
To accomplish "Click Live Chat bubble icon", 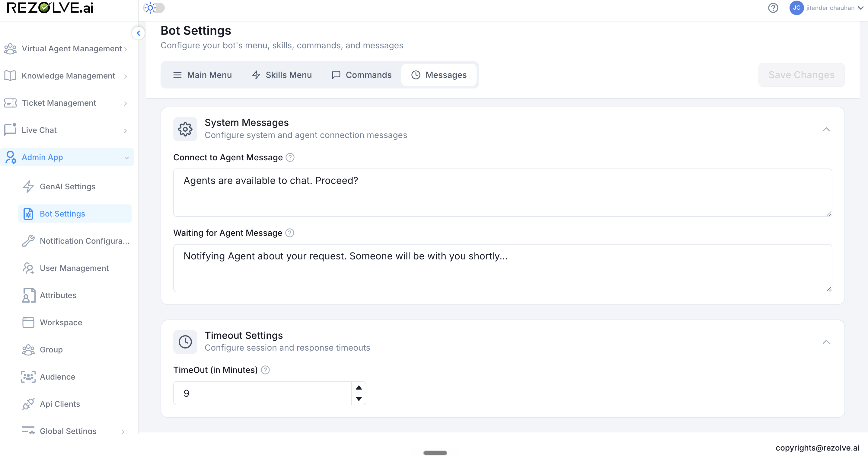I will [x=10, y=130].
